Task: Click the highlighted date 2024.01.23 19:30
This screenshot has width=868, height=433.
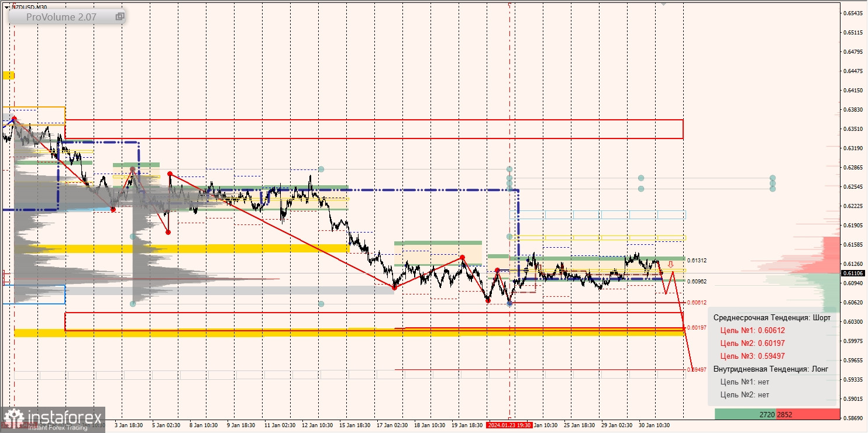Action: coord(508,425)
